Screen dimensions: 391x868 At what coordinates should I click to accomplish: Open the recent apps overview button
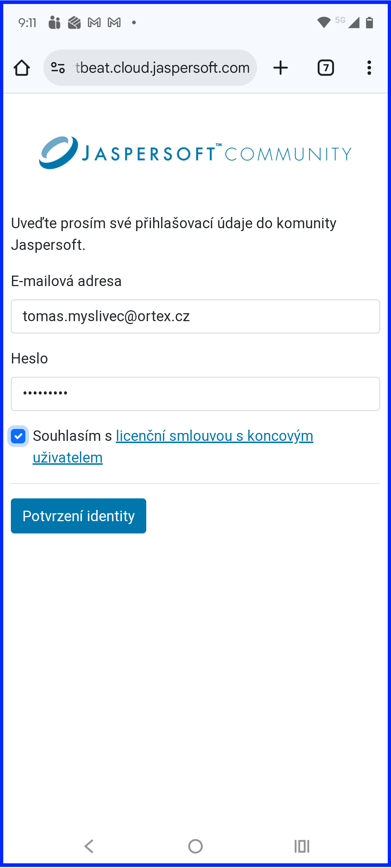pos(302,846)
